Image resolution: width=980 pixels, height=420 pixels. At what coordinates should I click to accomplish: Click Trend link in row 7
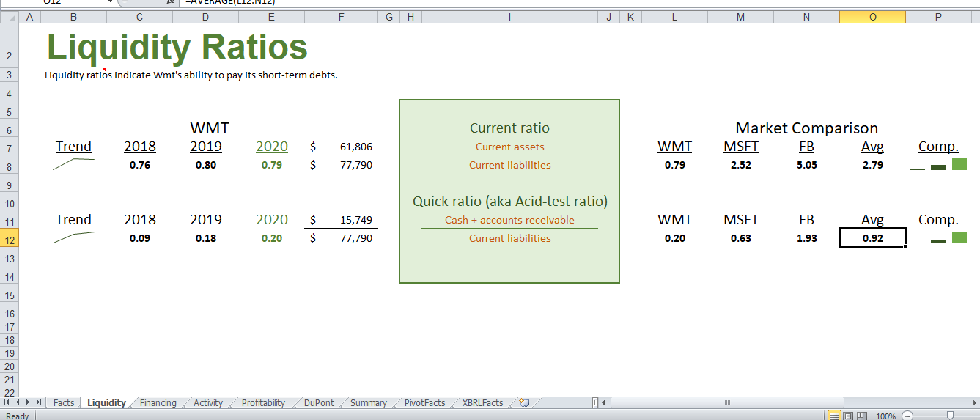[x=73, y=147]
